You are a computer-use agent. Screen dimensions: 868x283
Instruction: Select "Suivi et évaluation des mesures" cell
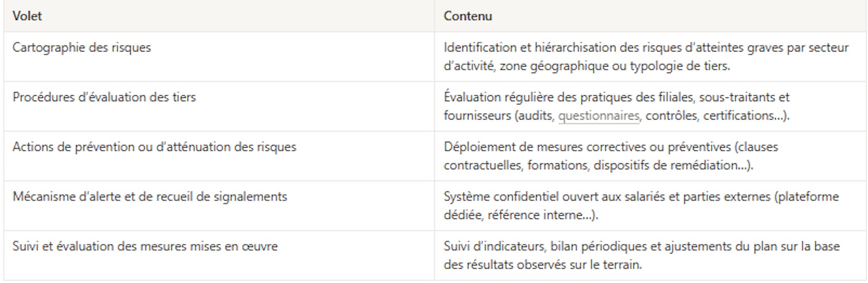point(145,246)
